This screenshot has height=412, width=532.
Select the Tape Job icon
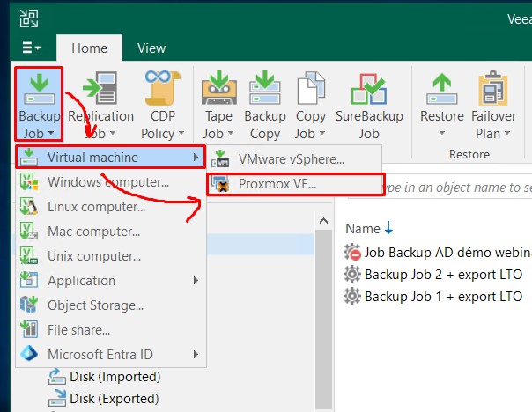[x=218, y=89]
